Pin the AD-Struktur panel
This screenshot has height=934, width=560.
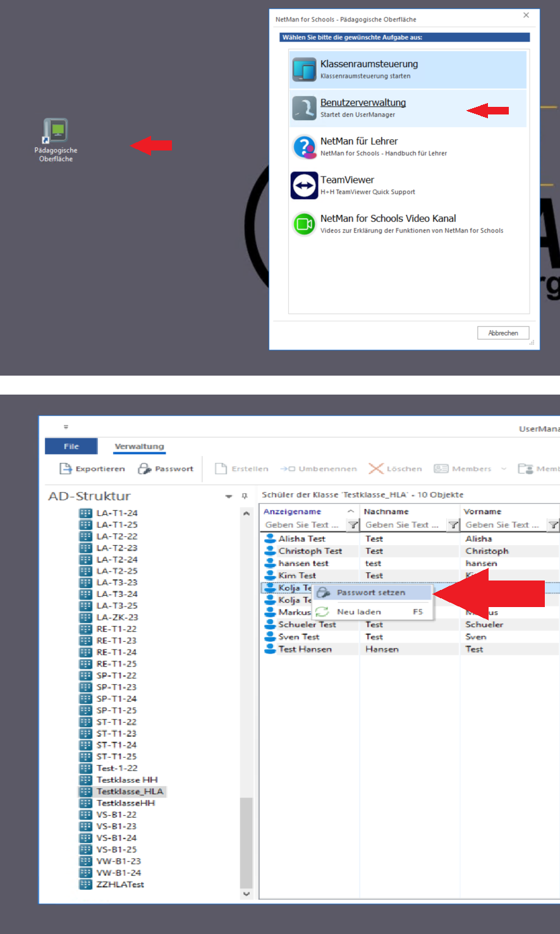[245, 496]
